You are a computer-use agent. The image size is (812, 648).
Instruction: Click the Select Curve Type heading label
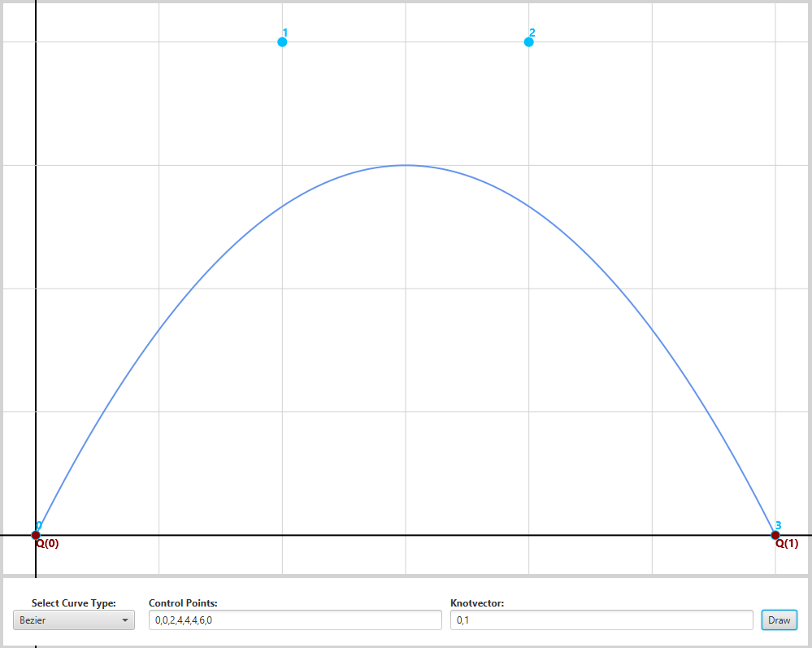tap(74, 603)
